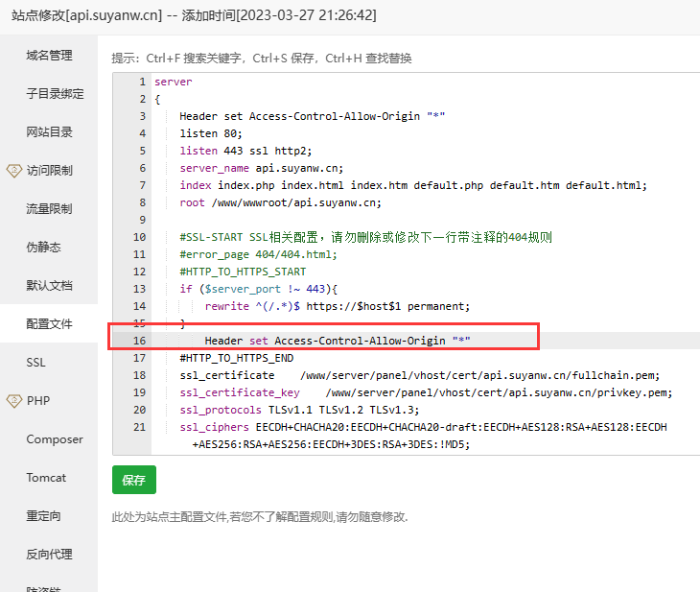Open the 反向代理 reverse proxy tab
Screen dimensions: 700x592
tap(49, 555)
